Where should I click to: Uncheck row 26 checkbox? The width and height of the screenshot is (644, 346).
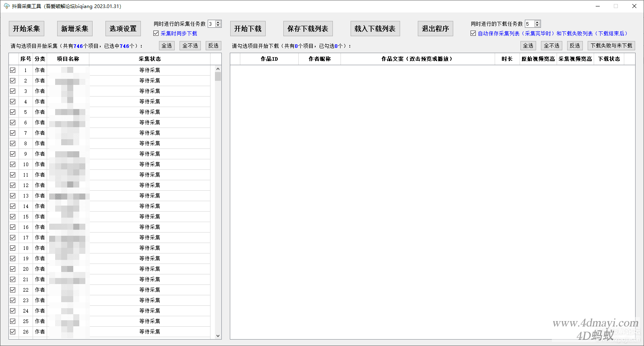click(13, 332)
